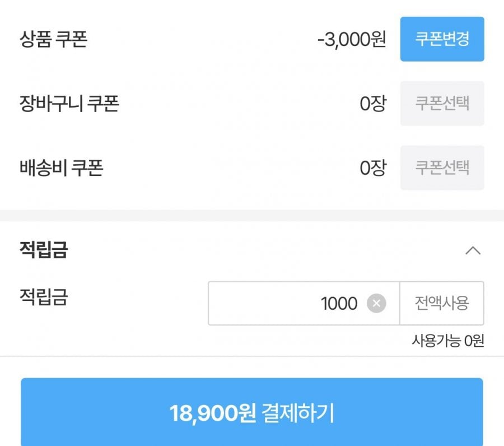Click the 0장 count beside 장바구니 쿠폰
504x446 pixels.
372,104
